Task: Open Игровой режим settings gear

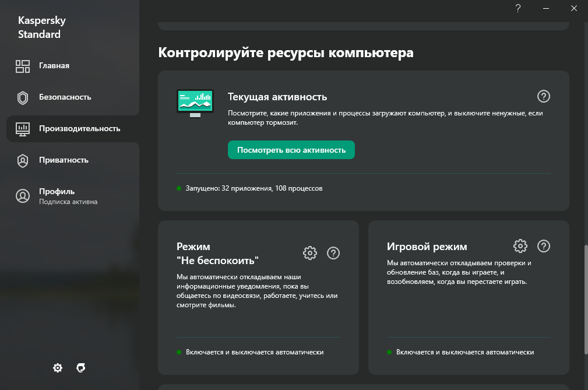Action: pos(520,246)
